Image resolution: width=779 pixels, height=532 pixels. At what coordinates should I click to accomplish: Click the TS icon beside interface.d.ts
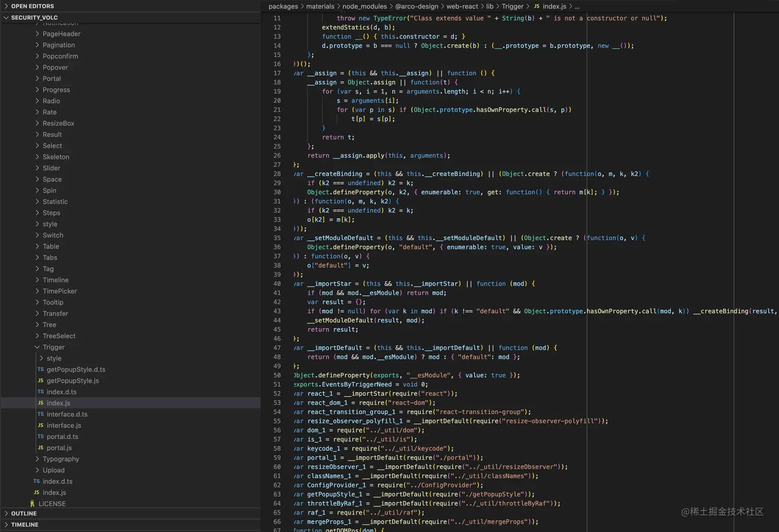41,414
